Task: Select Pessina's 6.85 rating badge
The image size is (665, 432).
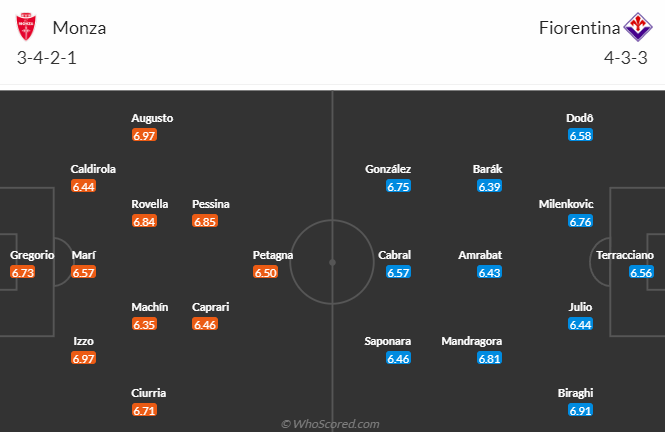Action: pyautogui.click(x=205, y=221)
